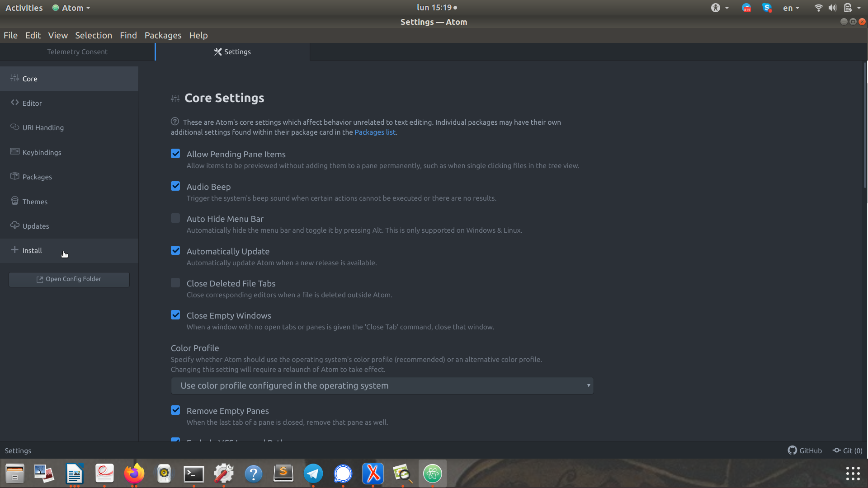Open the Shotwell photo app from dock
This screenshot has height=488, width=868.
click(45, 474)
